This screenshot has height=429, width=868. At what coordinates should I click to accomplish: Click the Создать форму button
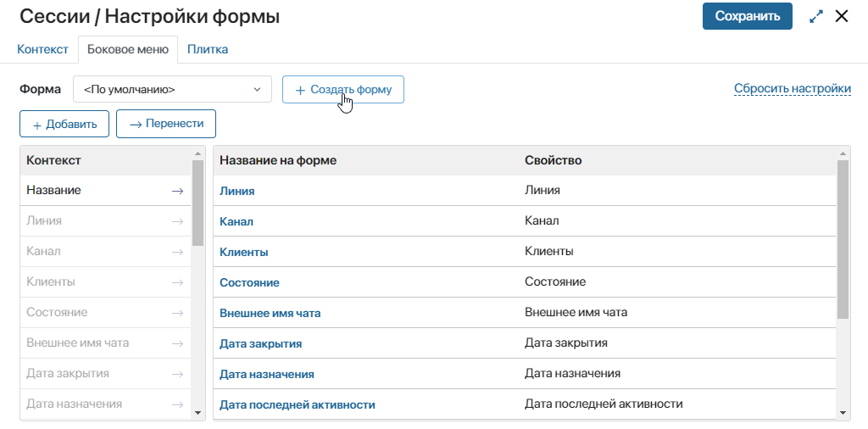pos(343,90)
